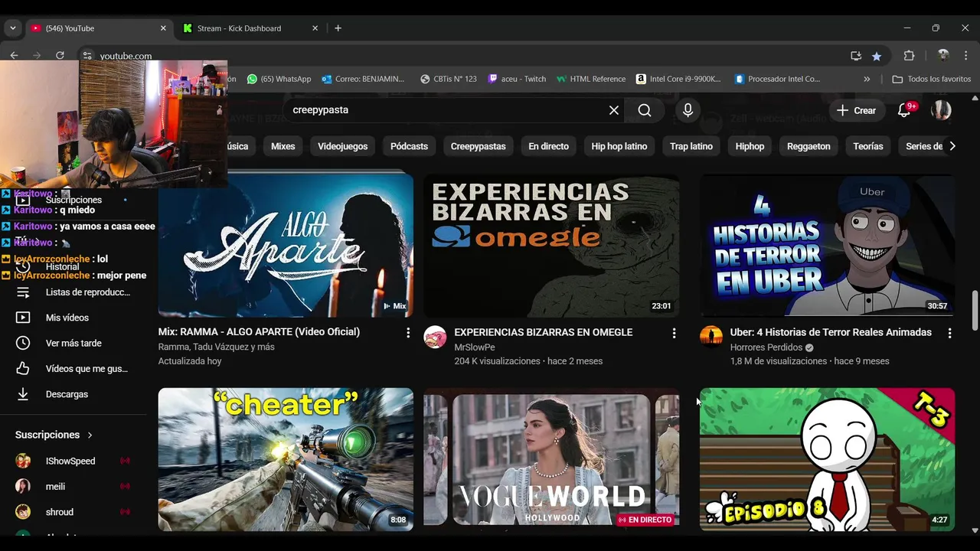Open a new browser tab
Screen dimensions: 980x551
point(338,28)
